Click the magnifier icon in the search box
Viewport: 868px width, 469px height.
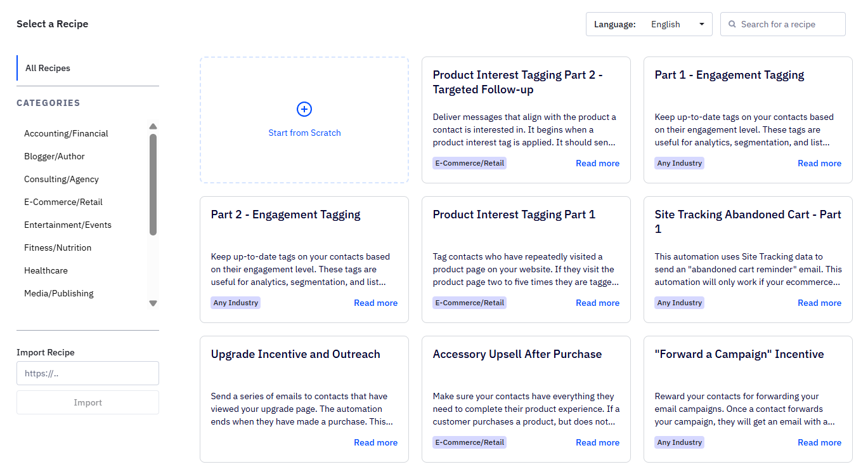[732, 23]
